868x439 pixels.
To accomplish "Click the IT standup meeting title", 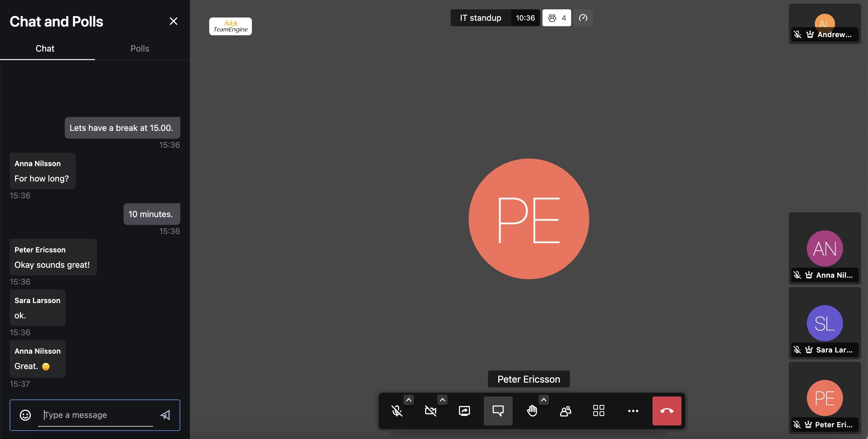I will click(480, 18).
